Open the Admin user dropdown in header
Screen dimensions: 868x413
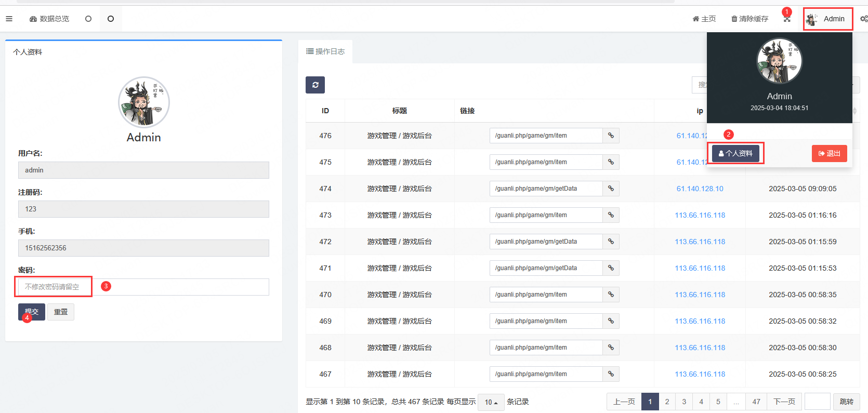[827, 19]
